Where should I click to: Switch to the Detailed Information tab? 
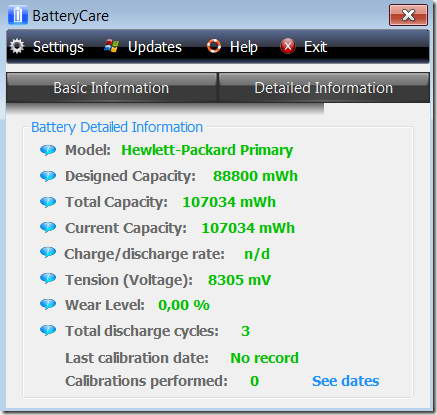[324, 88]
